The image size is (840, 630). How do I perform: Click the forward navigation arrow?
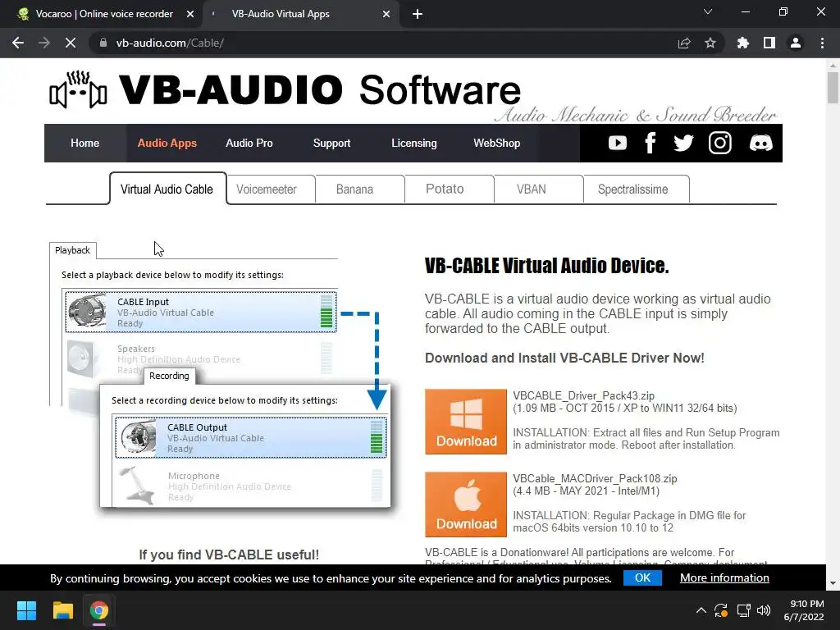tap(44, 43)
